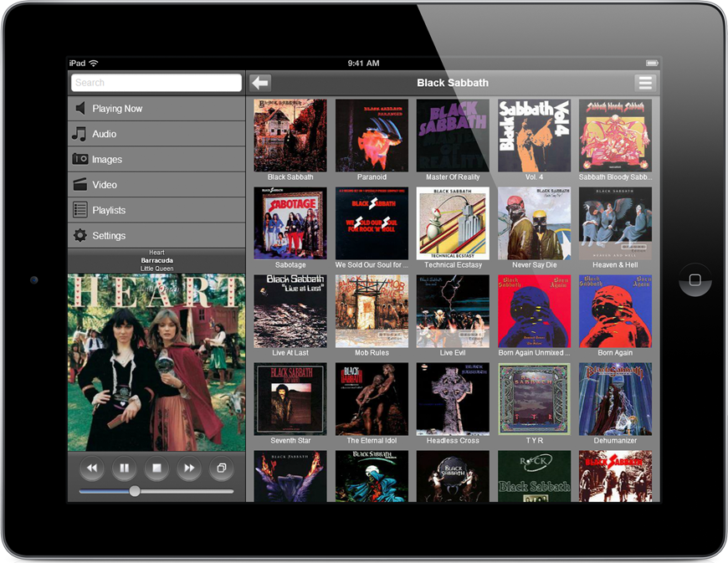Rewind to previous track
Screen dimensions: 728x563
tap(92, 468)
